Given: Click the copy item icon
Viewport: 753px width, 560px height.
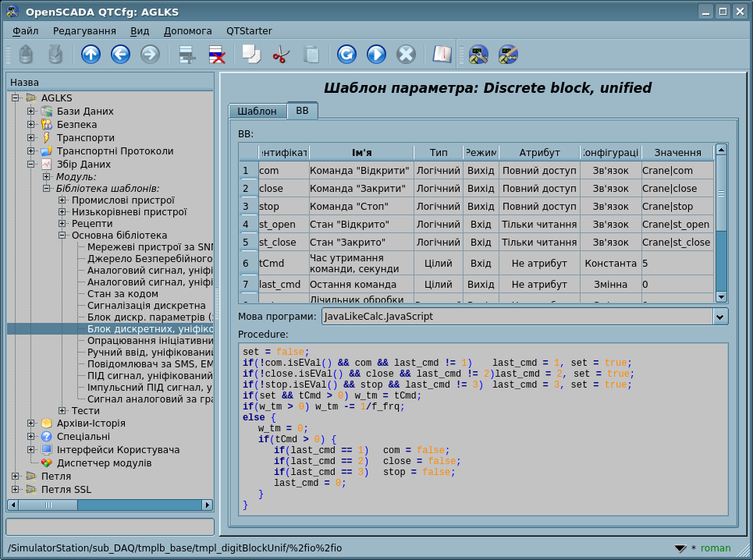Looking at the screenshot, I should point(251,54).
